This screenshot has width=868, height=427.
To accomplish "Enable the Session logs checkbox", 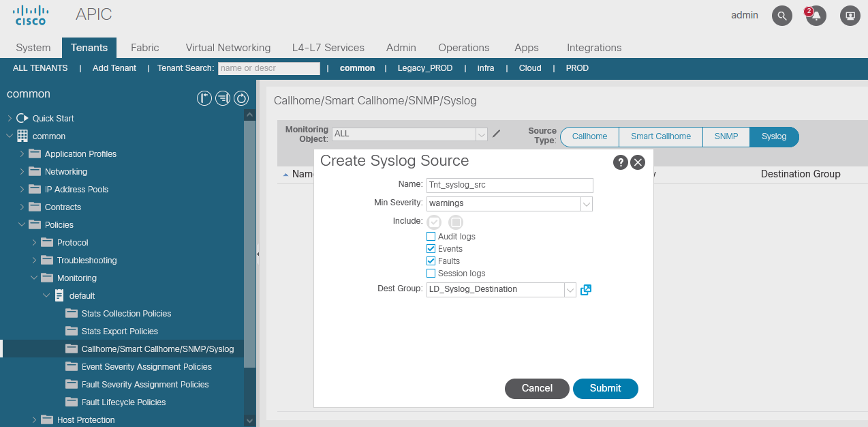I will (x=431, y=274).
